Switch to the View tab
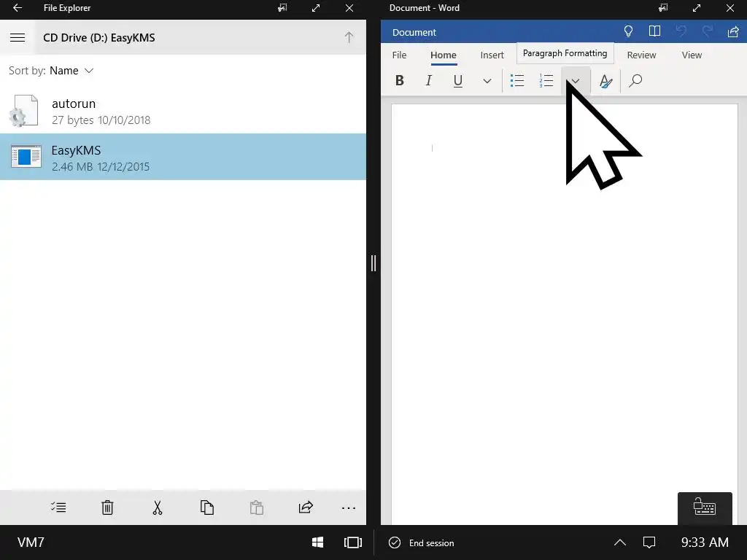Image resolution: width=747 pixels, height=560 pixels. 692,55
